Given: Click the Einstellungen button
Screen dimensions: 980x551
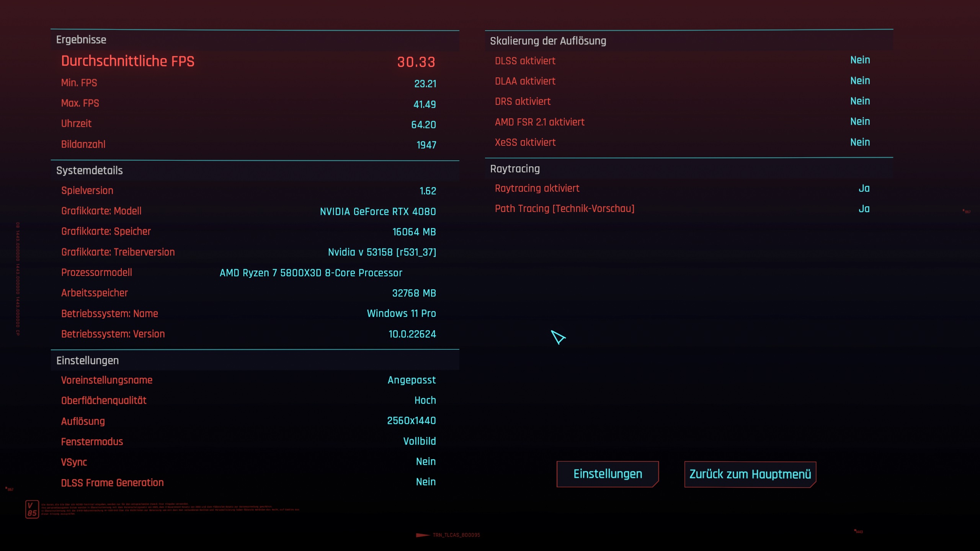Looking at the screenshot, I should click(608, 474).
